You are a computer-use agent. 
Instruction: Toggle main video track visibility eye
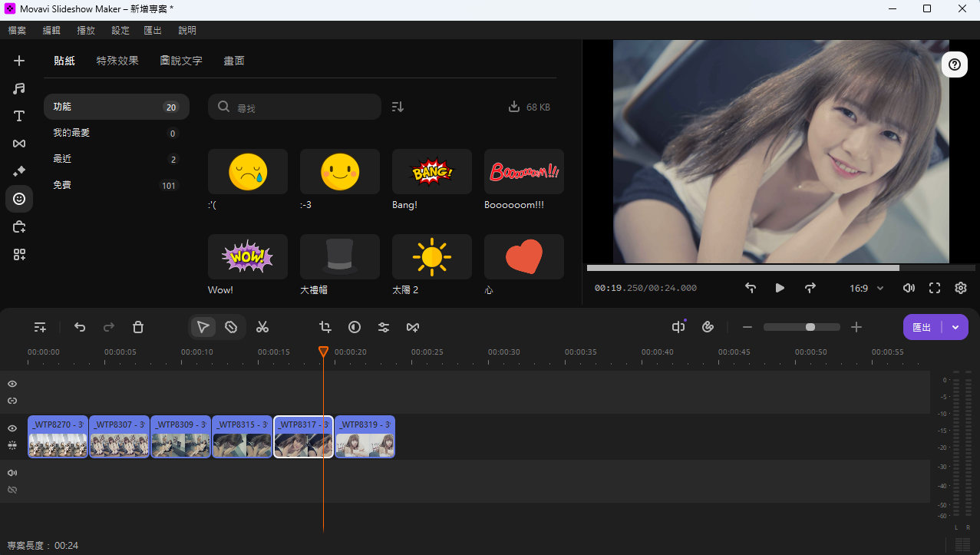point(12,428)
